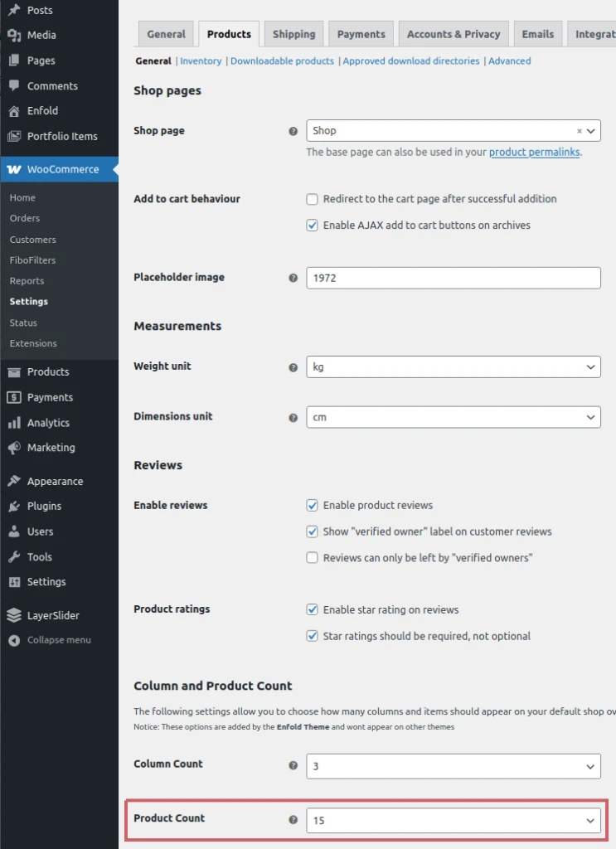616x849 pixels.
Task: Expand the Column Count dropdown
Action: pyautogui.click(x=453, y=766)
